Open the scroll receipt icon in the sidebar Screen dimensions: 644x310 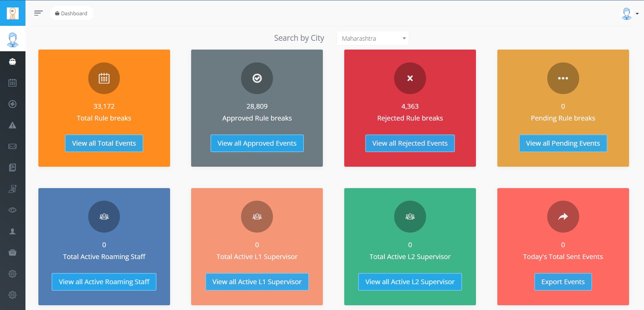pos(13,189)
